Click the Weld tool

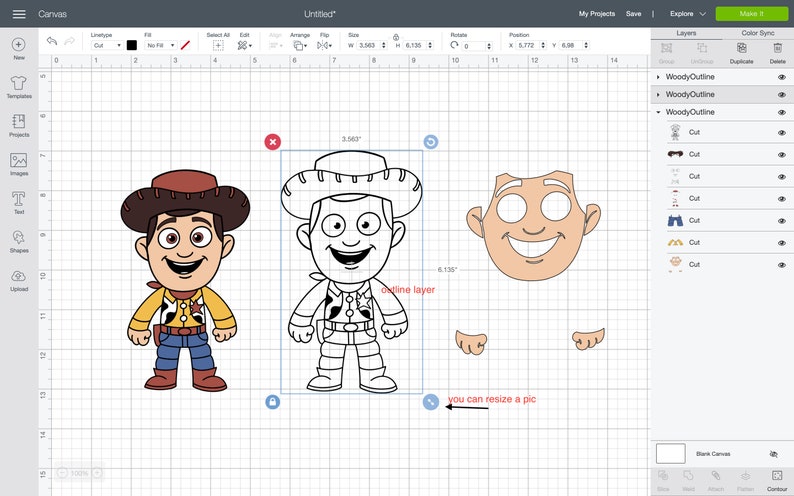pos(688,480)
